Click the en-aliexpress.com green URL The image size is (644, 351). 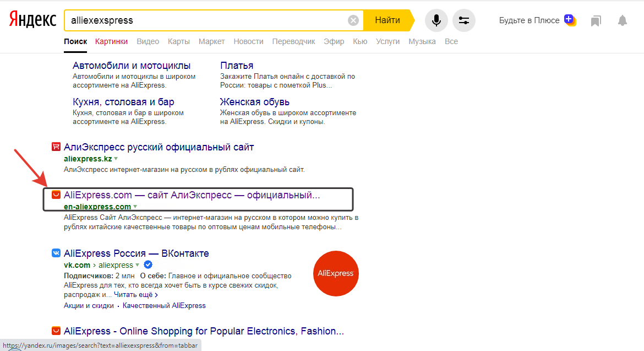[x=97, y=206]
